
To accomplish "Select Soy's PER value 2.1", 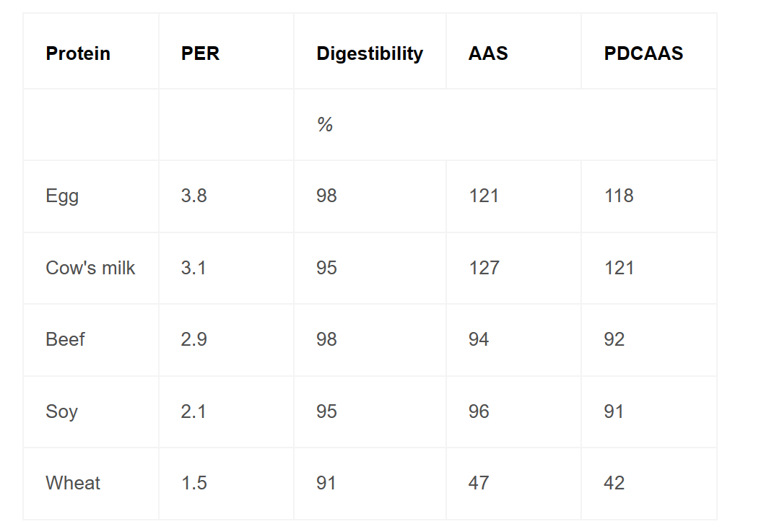I will (193, 411).
